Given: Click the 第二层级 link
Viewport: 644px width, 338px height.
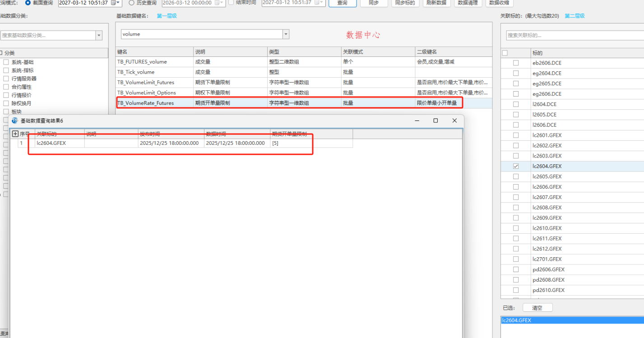Looking at the screenshot, I should (575, 16).
